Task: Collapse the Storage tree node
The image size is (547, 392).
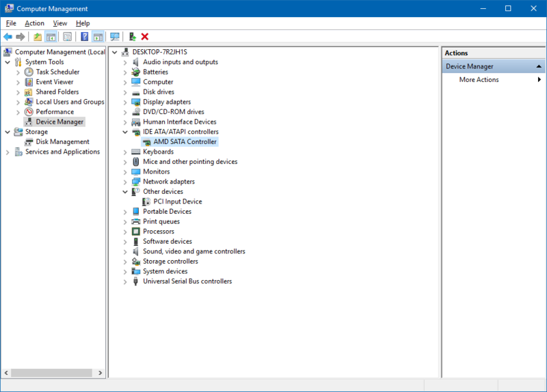Action: 8,132
